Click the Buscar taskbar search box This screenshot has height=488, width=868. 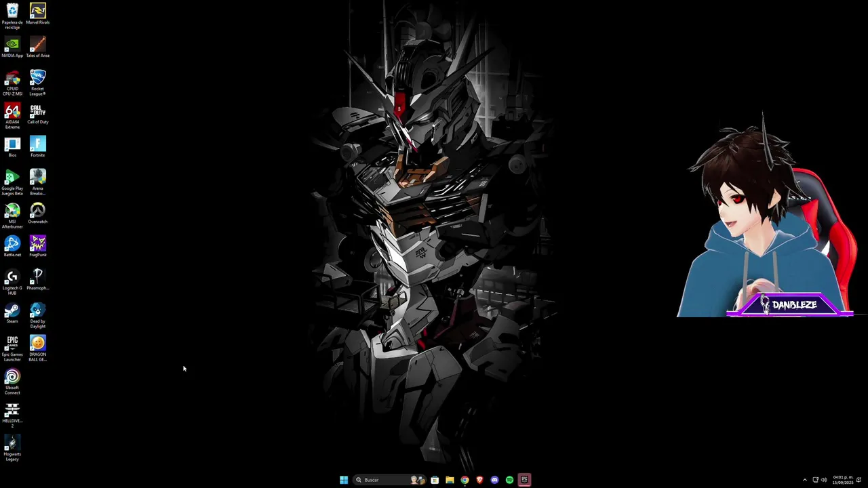point(390,480)
